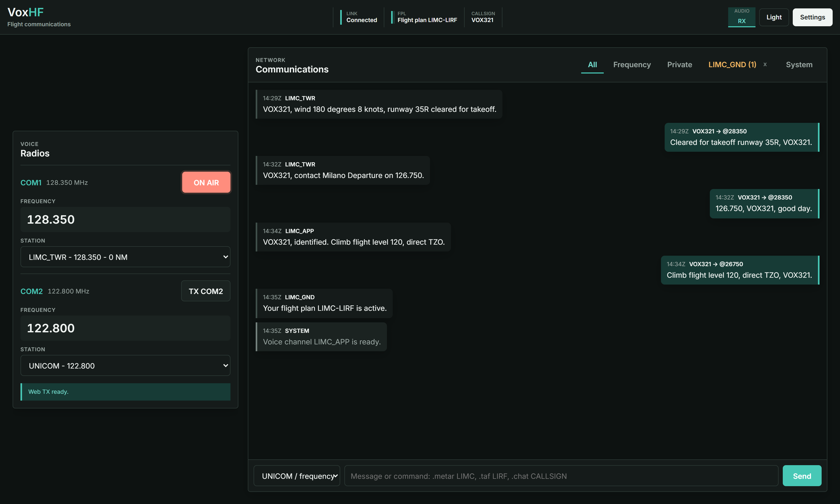Image resolution: width=840 pixels, height=504 pixels.
Task: Click the COM1 label
Action: (x=31, y=183)
